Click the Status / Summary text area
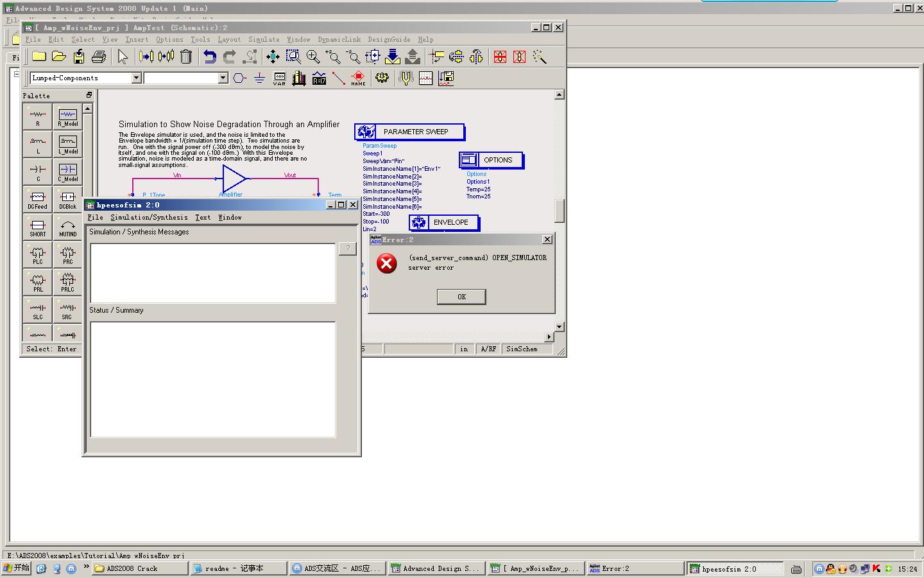Image resolution: width=924 pixels, height=578 pixels. tap(212, 380)
